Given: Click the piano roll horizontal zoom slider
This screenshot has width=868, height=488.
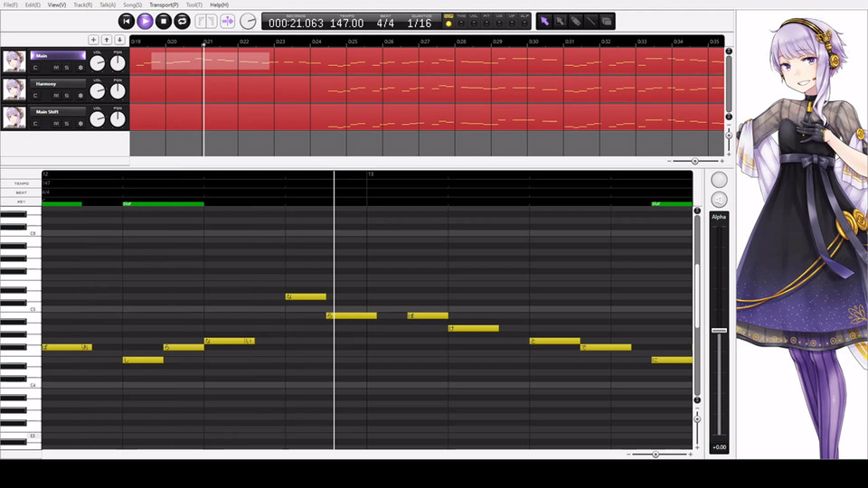Looking at the screenshot, I should click(x=656, y=455).
